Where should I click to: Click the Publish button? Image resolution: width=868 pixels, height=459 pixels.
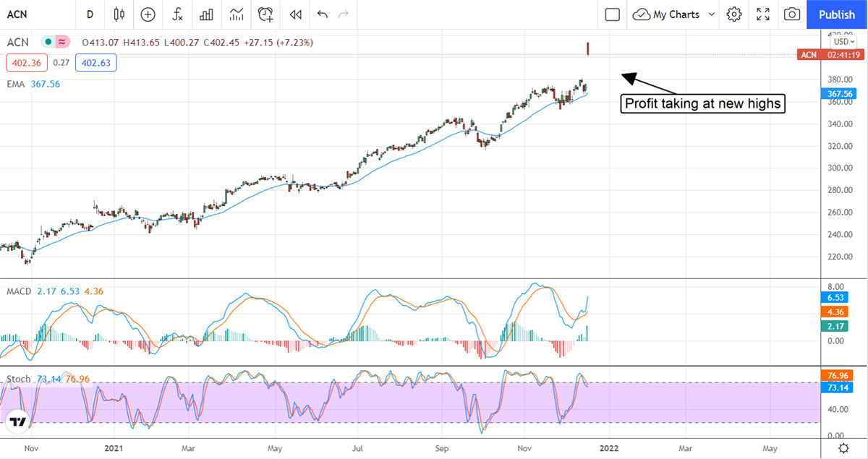pyautogui.click(x=837, y=14)
